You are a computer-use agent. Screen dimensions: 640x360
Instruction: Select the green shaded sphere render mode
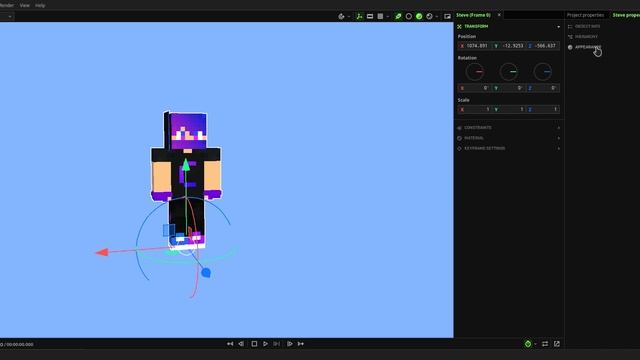click(419, 16)
